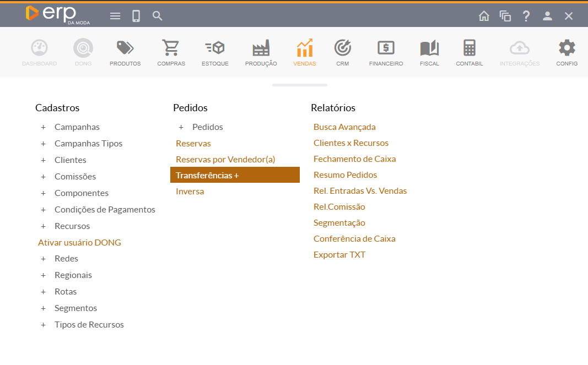
Task: Click the Ativar usuário DONG link
Action: tap(79, 242)
